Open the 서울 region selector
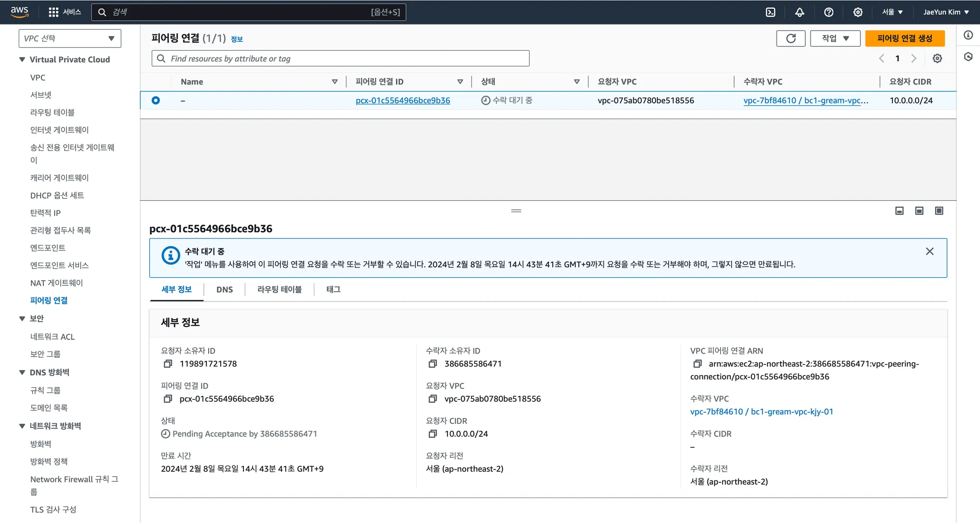Screen dimensions: 980x523 pos(892,12)
